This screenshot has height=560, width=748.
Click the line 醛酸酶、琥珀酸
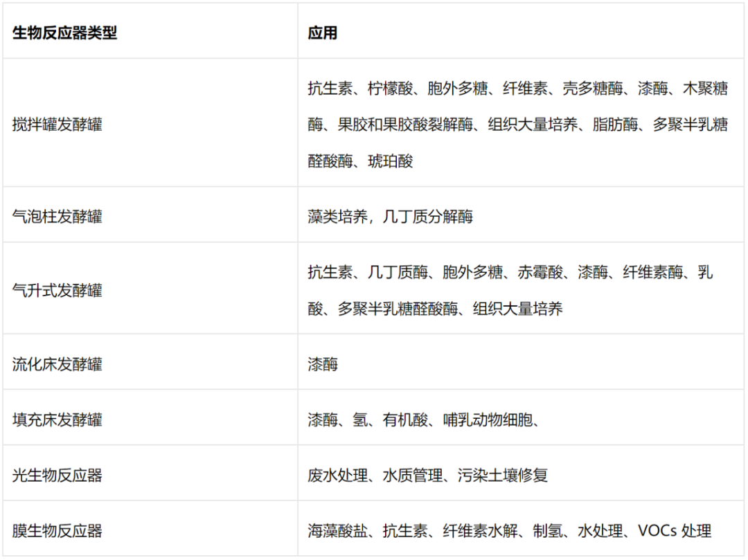tap(360, 161)
